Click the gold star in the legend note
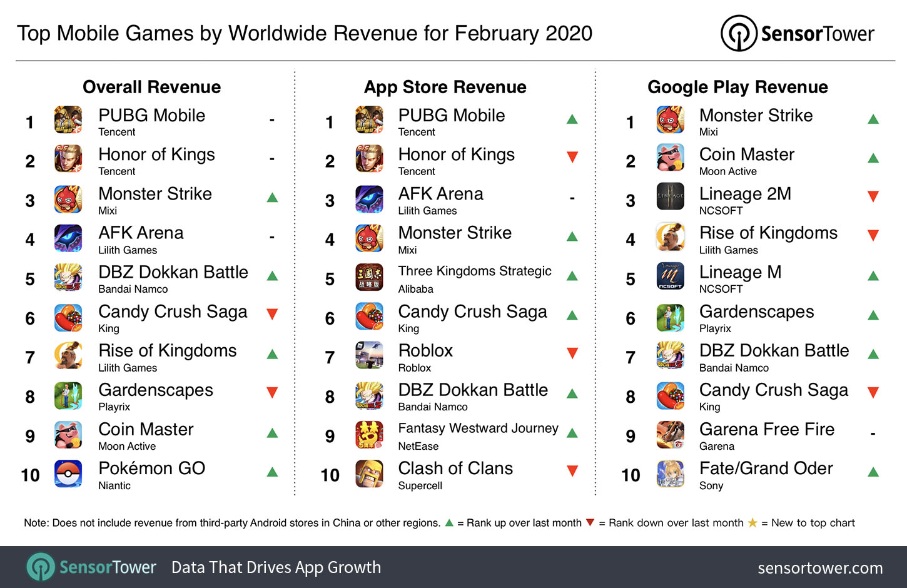907x588 pixels. coord(752,522)
